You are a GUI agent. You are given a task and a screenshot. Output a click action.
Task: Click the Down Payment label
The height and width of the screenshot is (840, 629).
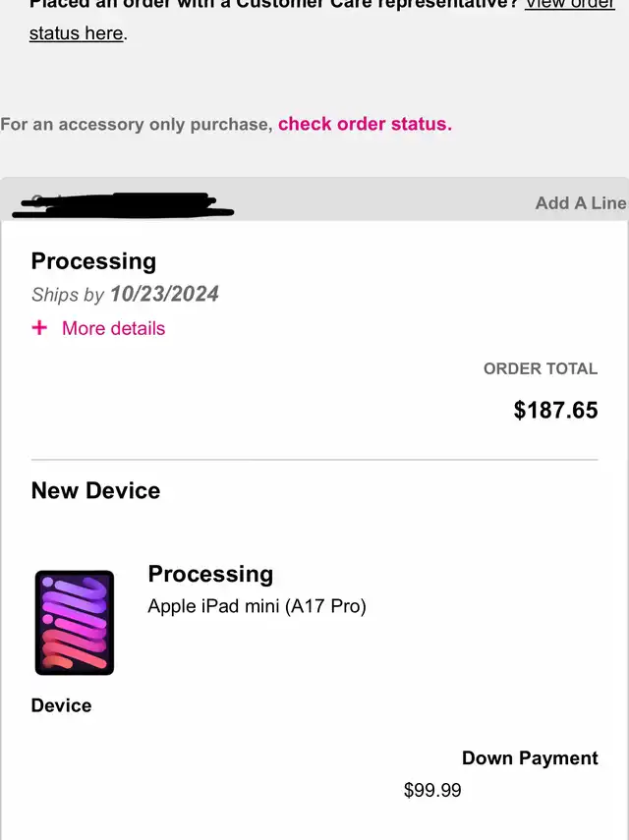(x=530, y=757)
